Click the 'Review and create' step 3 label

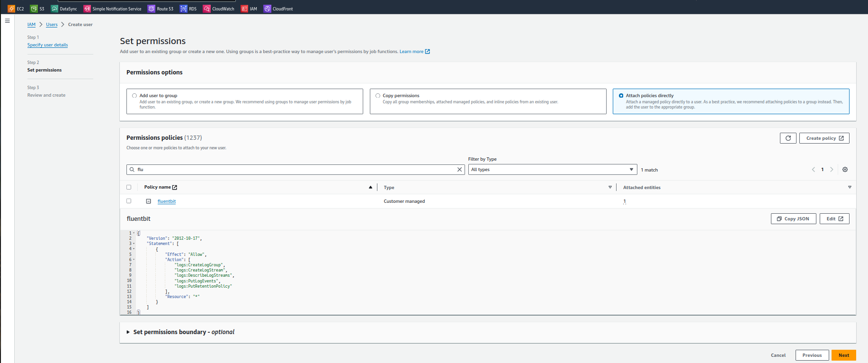point(46,95)
